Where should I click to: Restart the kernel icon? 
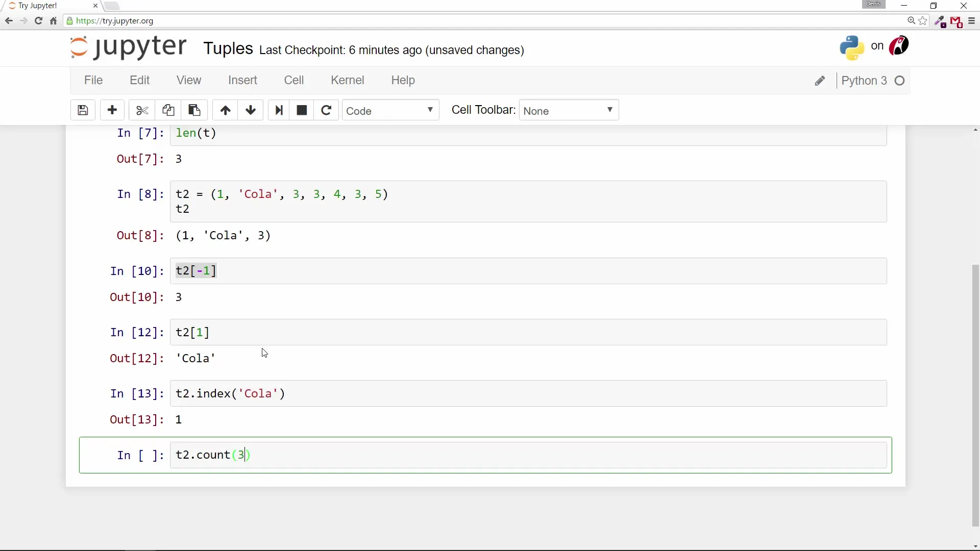coord(326,110)
